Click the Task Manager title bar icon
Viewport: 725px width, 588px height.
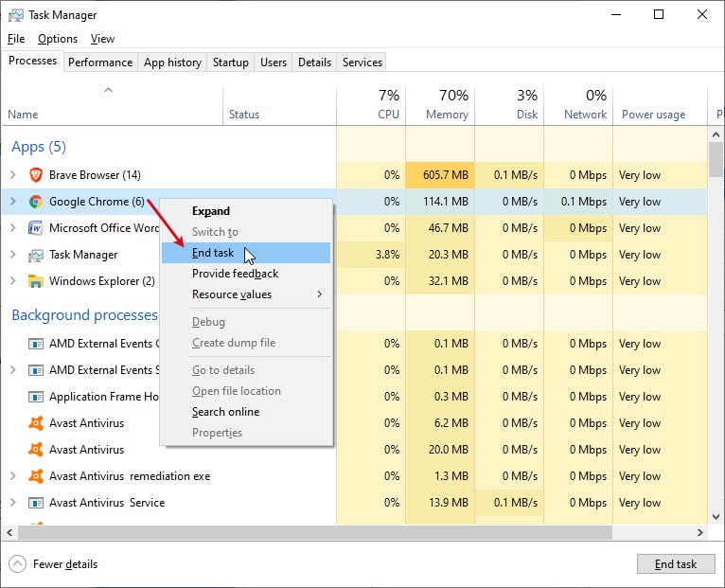coord(16,15)
